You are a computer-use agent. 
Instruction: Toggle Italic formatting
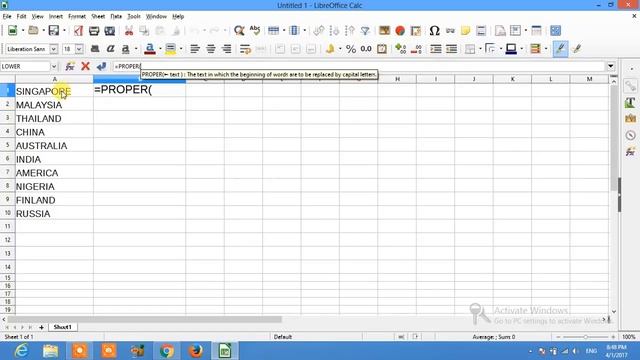click(110, 49)
